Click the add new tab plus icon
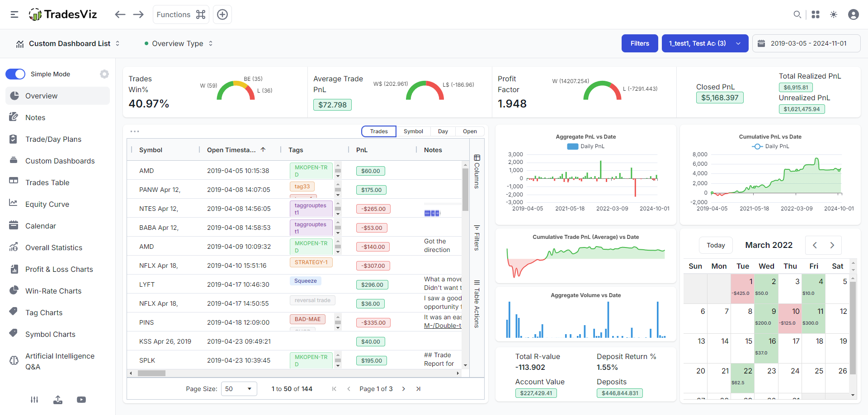The height and width of the screenshot is (415, 868). pyautogui.click(x=222, y=14)
